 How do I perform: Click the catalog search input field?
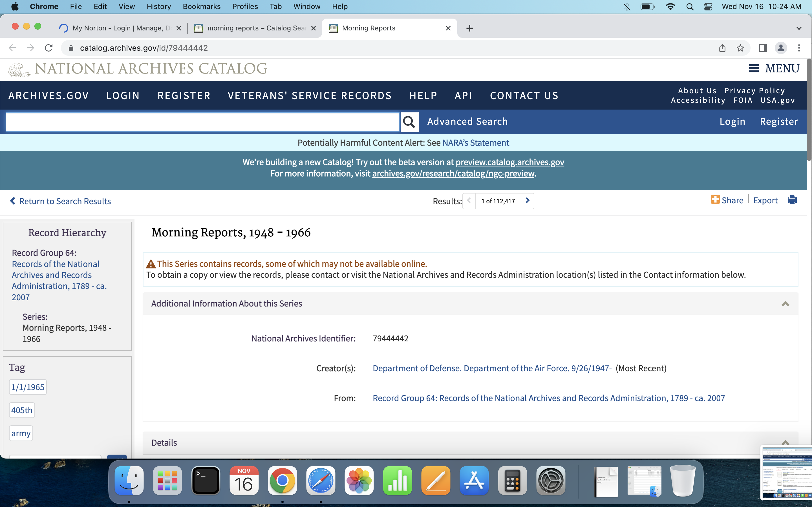(202, 122)
